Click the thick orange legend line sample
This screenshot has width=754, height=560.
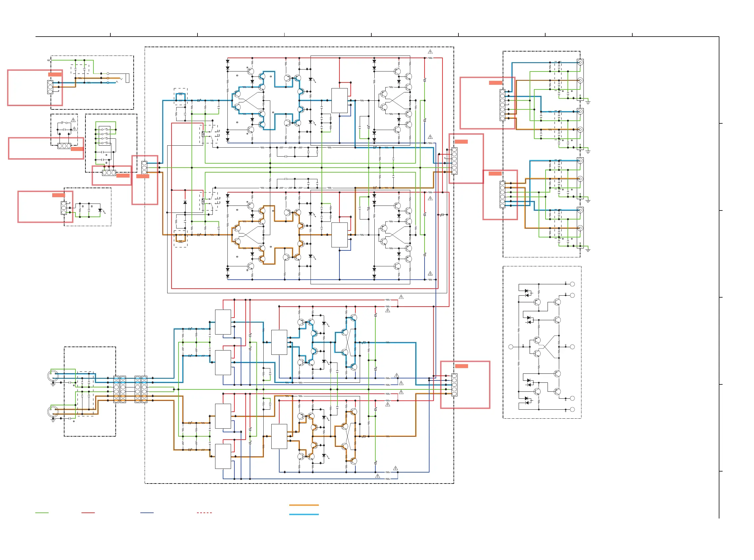click(x=304, y=505)
